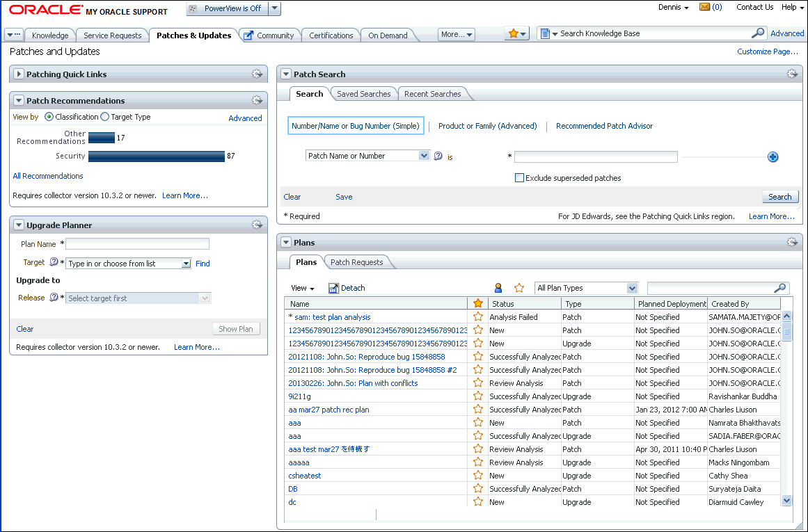Switch to Saved Searches tab
The height and width of the screenshot is (532, 808).
coord(364,94)
